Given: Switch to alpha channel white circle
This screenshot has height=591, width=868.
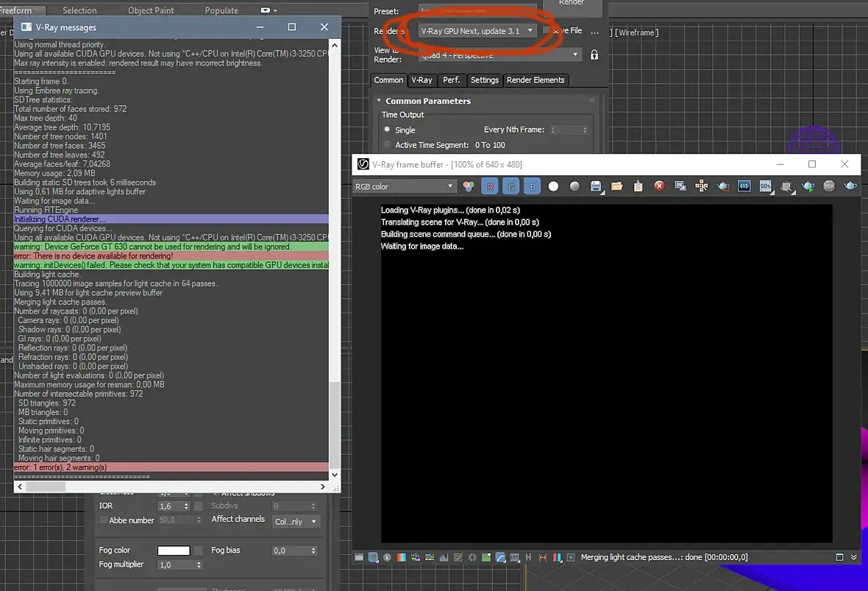Looking at the screenshot, I should coord(554,187).
